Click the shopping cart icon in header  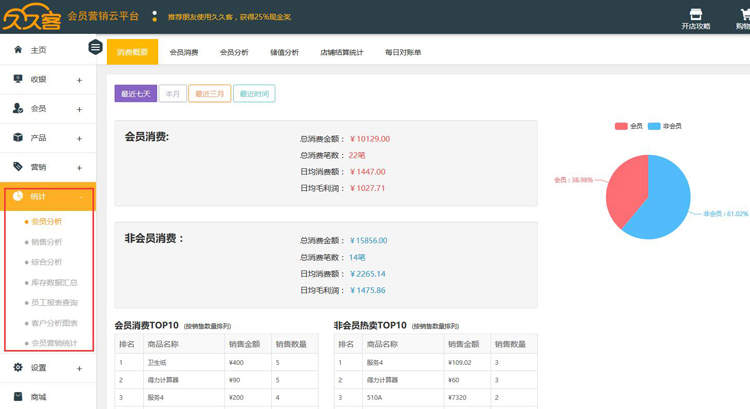coord(743,14)
